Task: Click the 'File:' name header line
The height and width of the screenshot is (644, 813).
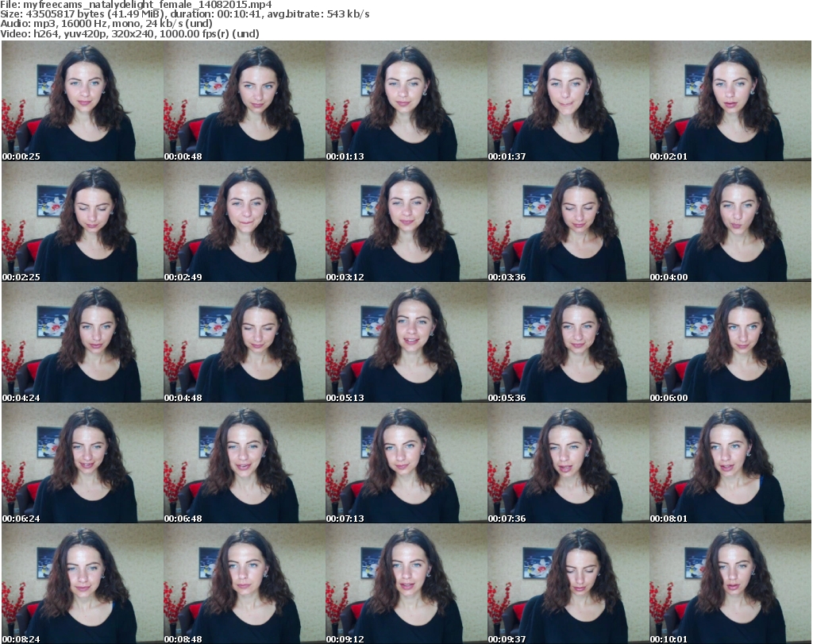Action: pos(136,5)
